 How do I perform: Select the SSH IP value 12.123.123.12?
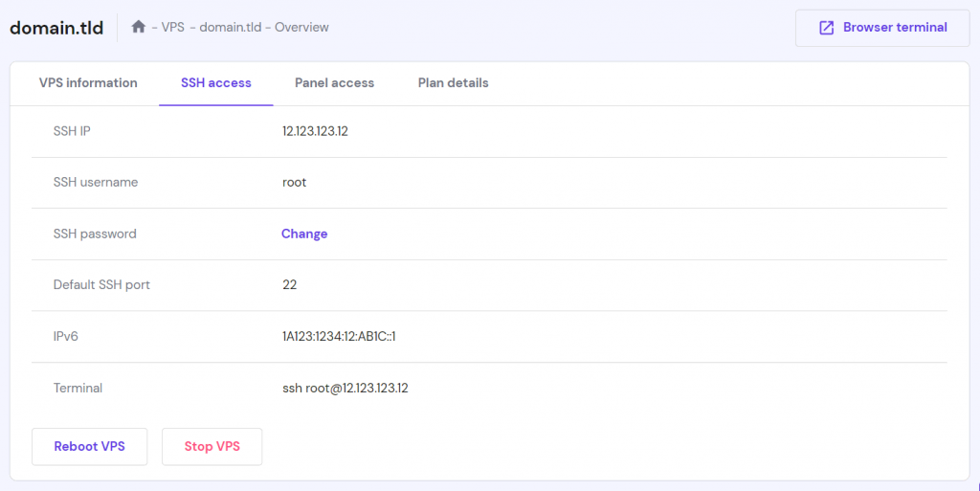point(315,131)
